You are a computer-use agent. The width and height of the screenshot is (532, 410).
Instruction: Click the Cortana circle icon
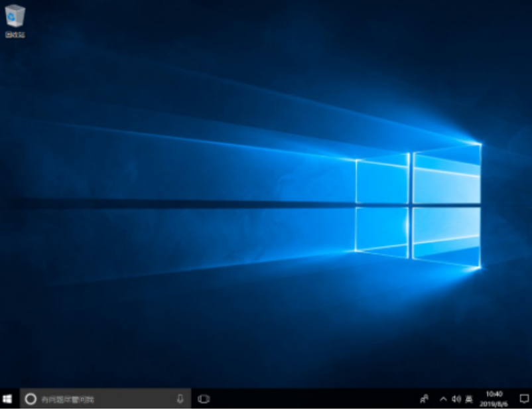(x=30, y=399)
